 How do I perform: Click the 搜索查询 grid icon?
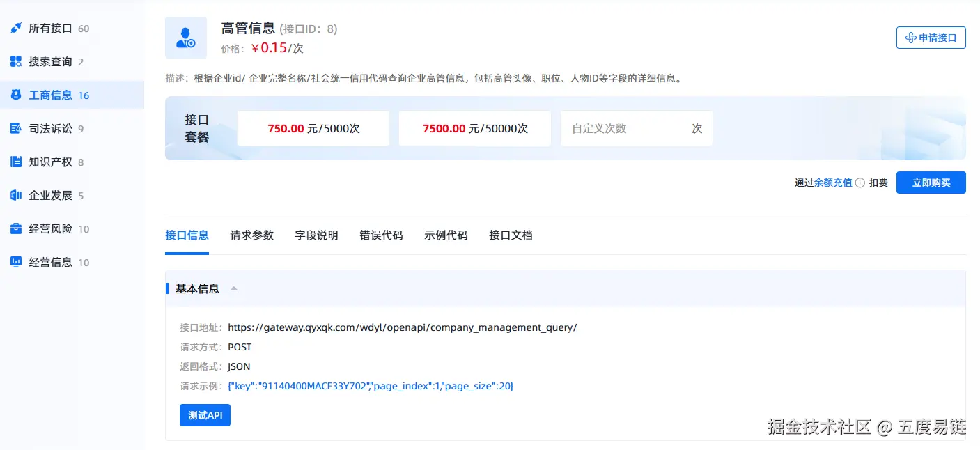[16, 62]
